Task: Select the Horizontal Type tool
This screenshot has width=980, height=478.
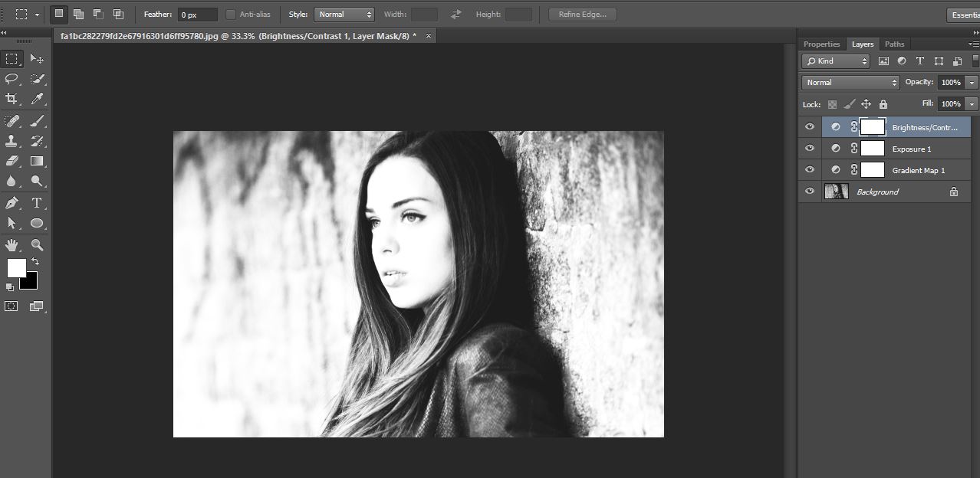Action: [37, 203]
